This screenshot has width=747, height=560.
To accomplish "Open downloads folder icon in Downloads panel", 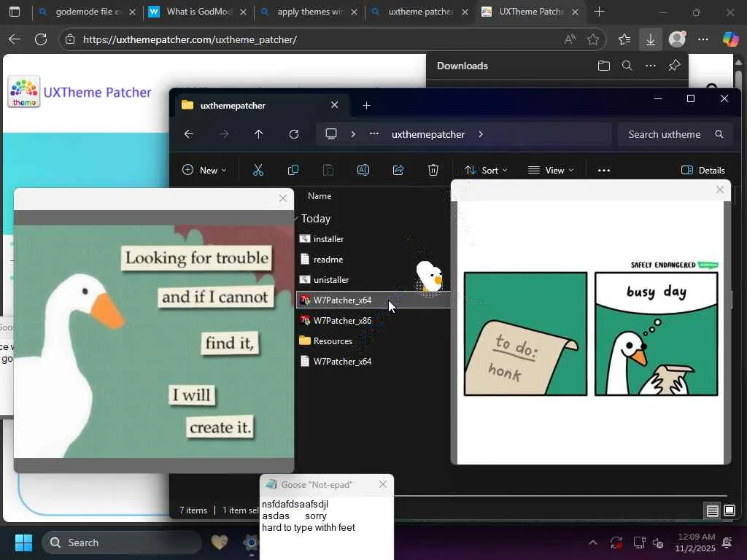I will coord(603,66).
